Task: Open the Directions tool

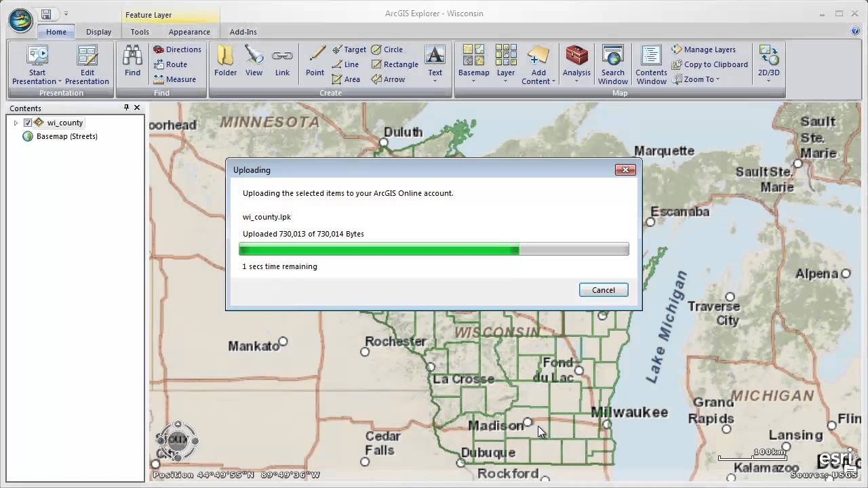Action: tap(177, 49)
